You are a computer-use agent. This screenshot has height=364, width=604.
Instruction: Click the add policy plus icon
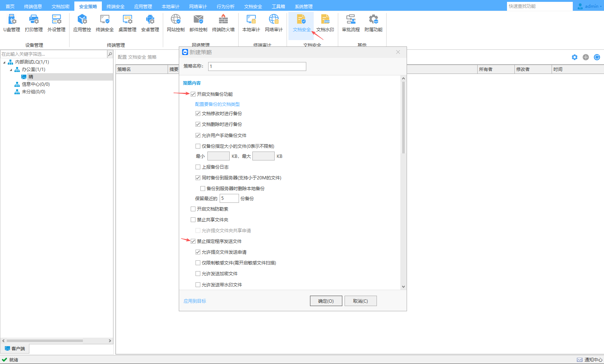pos(586,57)
